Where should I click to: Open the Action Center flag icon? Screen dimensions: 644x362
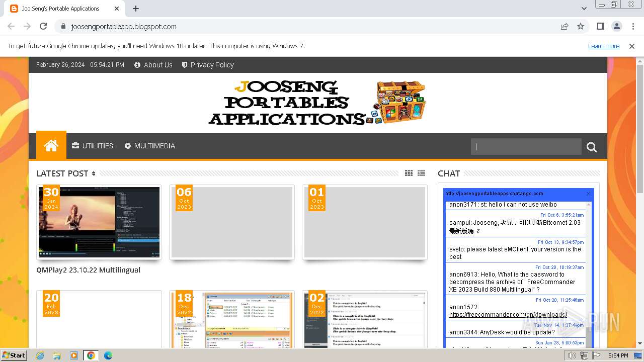596,355
